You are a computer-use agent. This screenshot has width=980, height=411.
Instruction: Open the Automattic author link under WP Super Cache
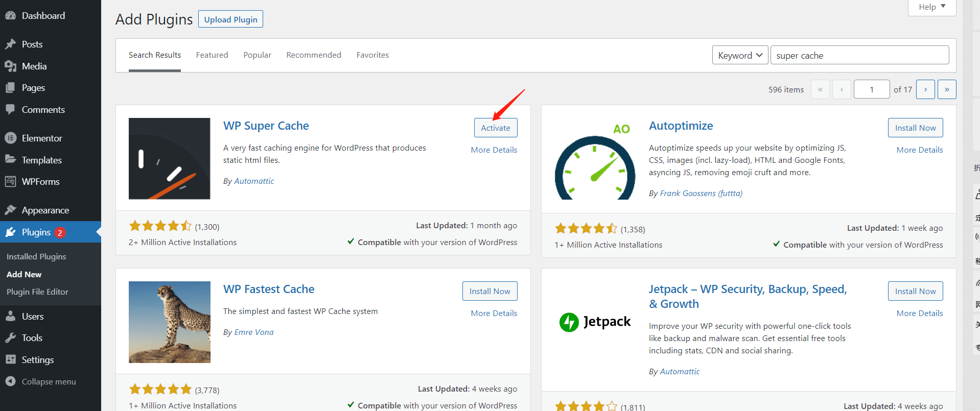(x=254, y=181)
